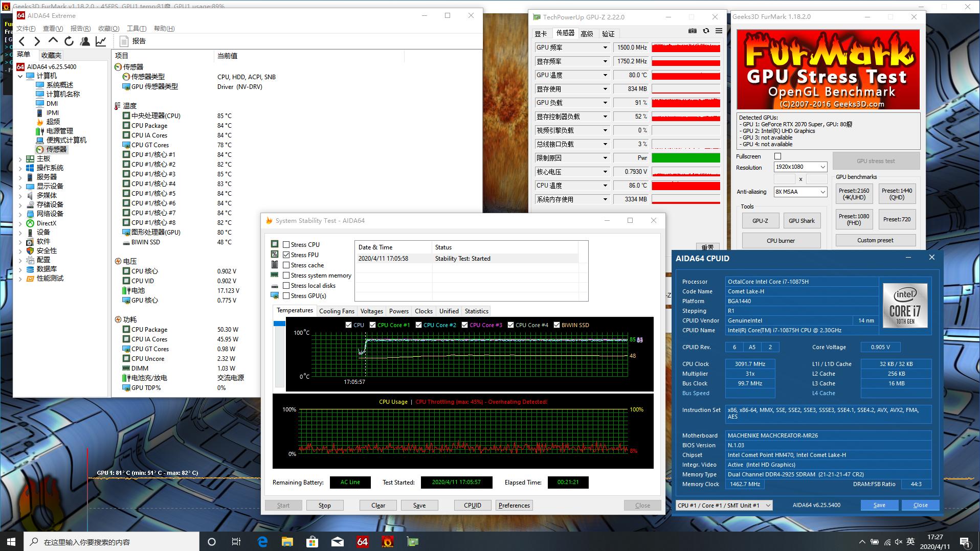
Task: Uncheck the Stress FPU checkbox
Action: 286,255
